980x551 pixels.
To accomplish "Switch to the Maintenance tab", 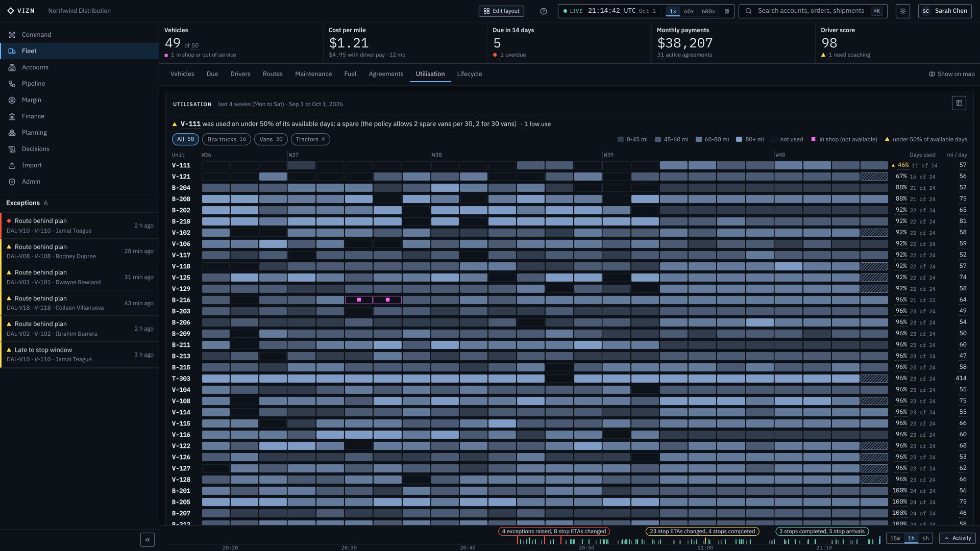I will [x=313, y=74].
